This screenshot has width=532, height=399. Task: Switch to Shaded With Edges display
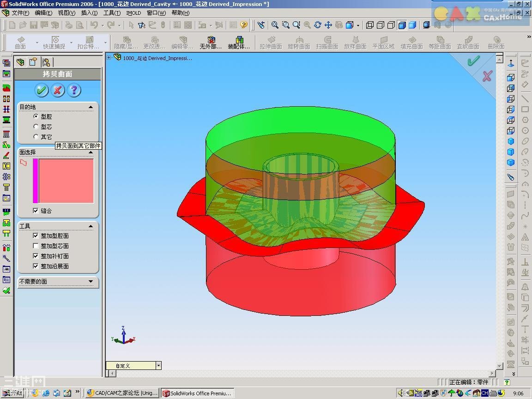(x=402, y=25)
